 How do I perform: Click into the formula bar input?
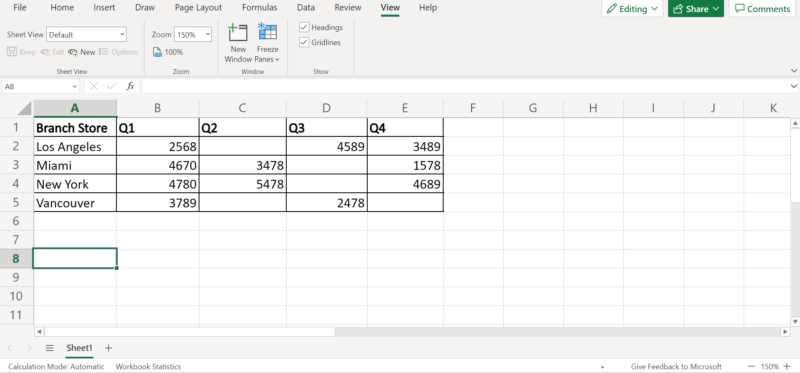click(x=464, y=86)
